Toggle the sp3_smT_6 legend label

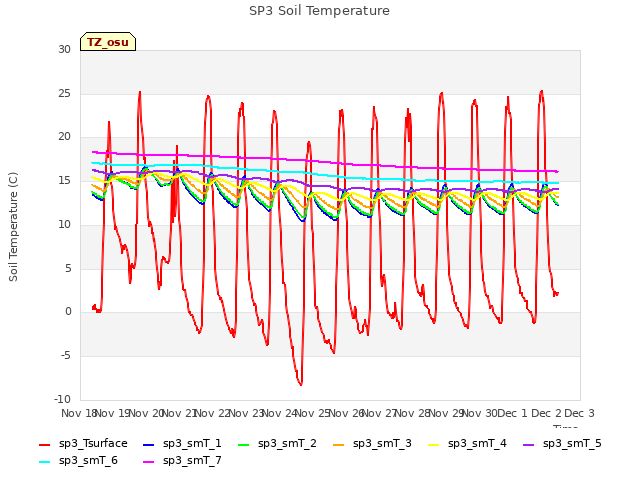(x=88, y=461)
